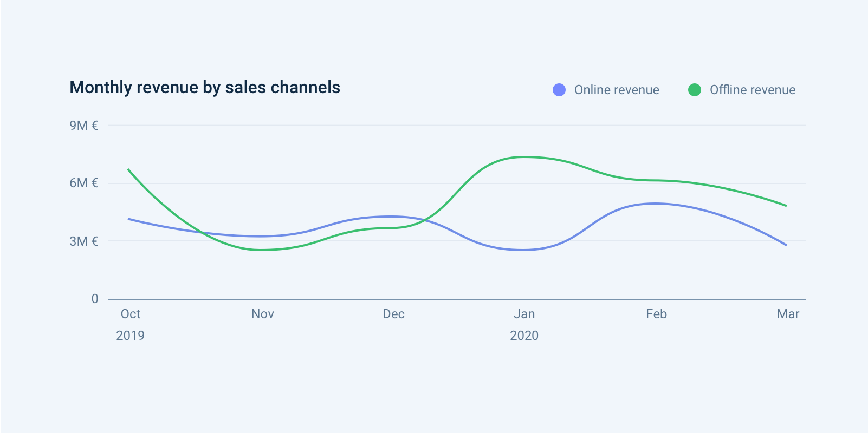Toggle the Online revenue legend label
The width and height of the screenshot is (868, 433).
617,90
